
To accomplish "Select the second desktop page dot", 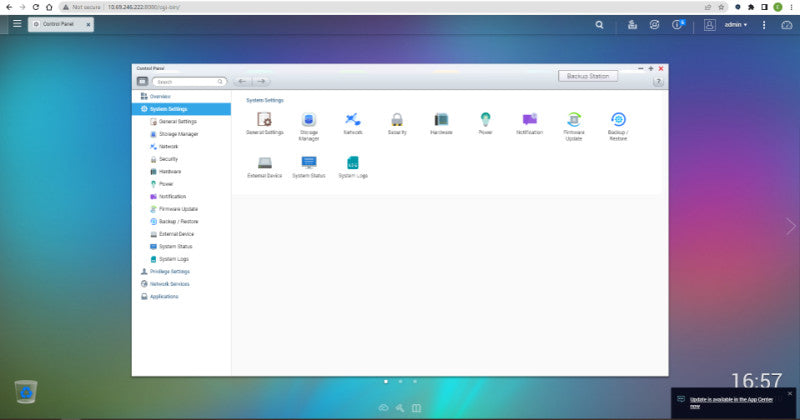I will pos(401,381).
